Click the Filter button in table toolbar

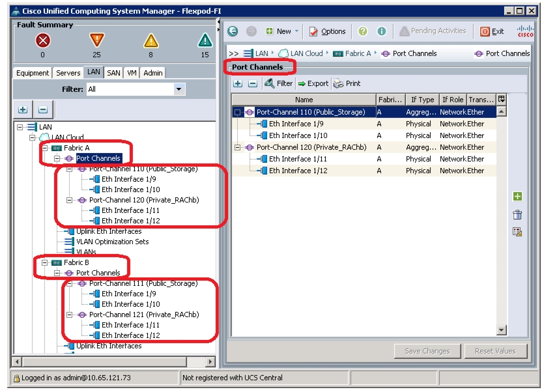tap(279, 83)
